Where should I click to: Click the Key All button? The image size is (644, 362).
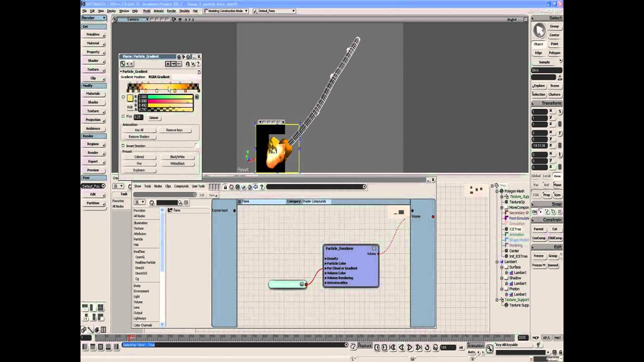[139, 130]
